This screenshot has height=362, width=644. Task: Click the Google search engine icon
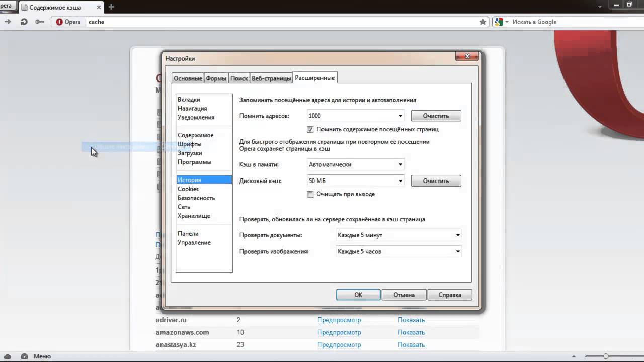tap(498, 22)
